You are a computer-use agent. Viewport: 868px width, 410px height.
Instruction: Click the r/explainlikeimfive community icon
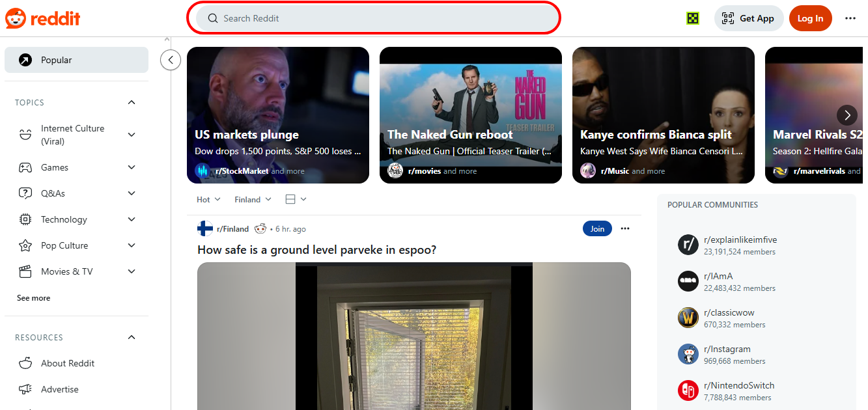pos(688,245)
